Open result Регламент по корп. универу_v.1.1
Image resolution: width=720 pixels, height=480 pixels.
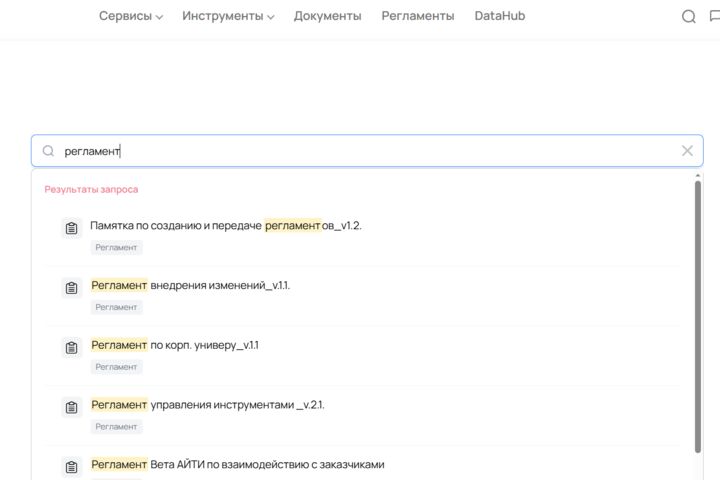[x=174, y=345]
